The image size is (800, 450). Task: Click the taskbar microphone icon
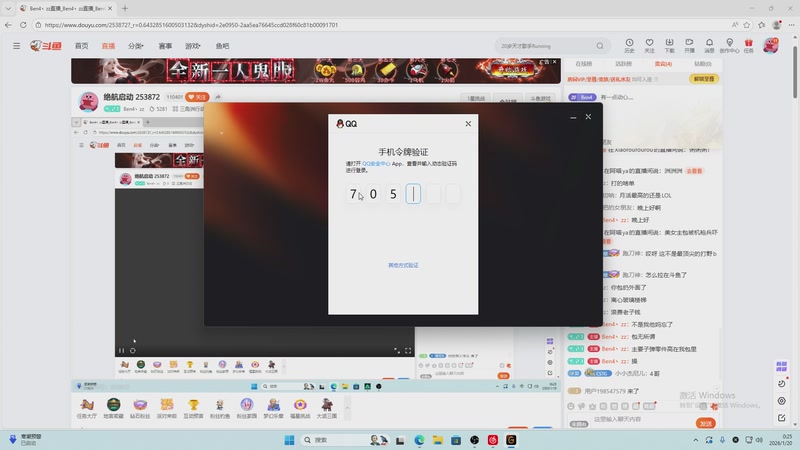(722, 440)
